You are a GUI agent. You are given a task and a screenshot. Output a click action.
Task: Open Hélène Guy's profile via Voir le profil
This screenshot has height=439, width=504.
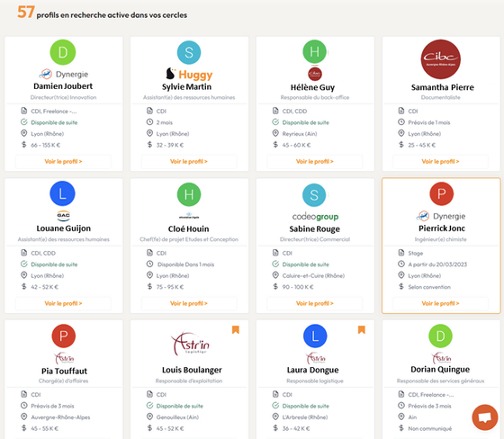point(315,161)
